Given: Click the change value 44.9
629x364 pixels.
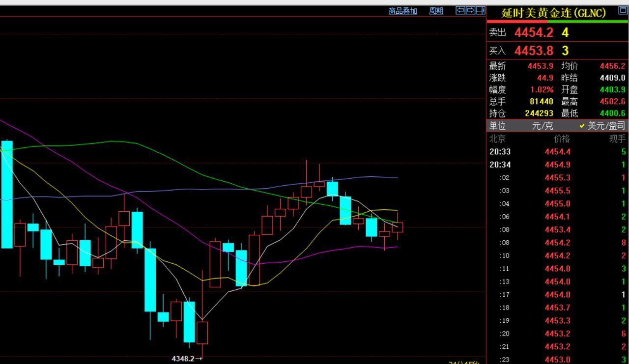Looking at the screenshot, I should [545, 78].
